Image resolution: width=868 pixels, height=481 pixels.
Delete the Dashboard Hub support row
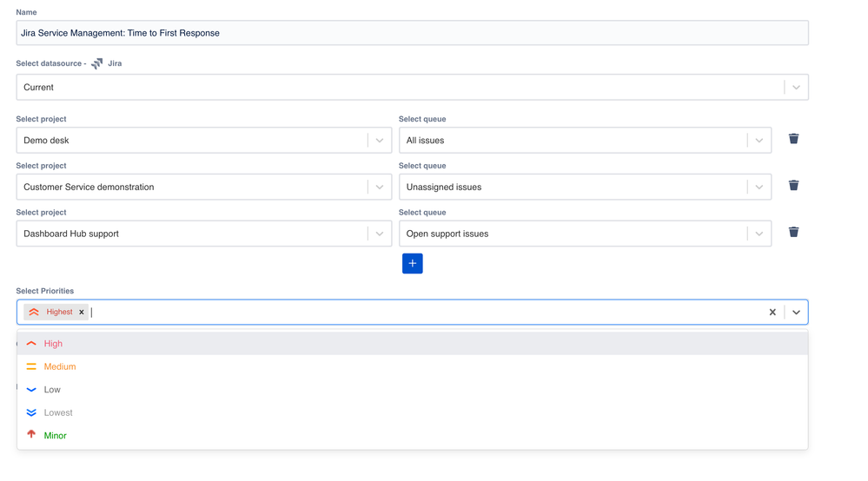tap(793, 232)
